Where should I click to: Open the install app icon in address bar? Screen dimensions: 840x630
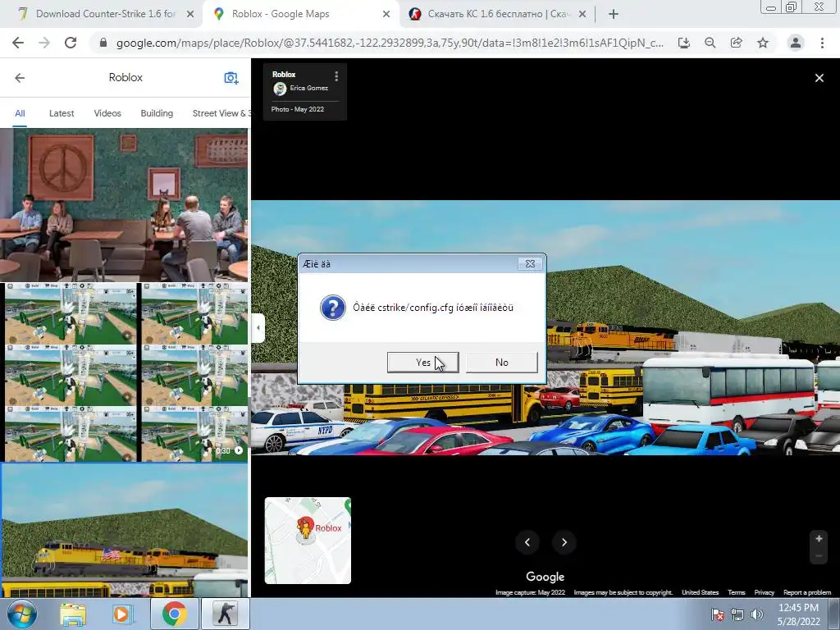coord(684,43)
